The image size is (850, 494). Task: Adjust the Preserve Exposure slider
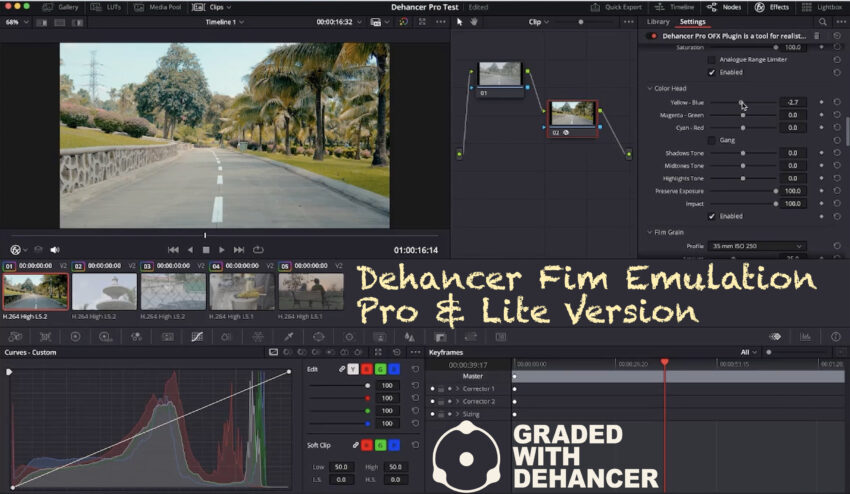tap(743, 191)
